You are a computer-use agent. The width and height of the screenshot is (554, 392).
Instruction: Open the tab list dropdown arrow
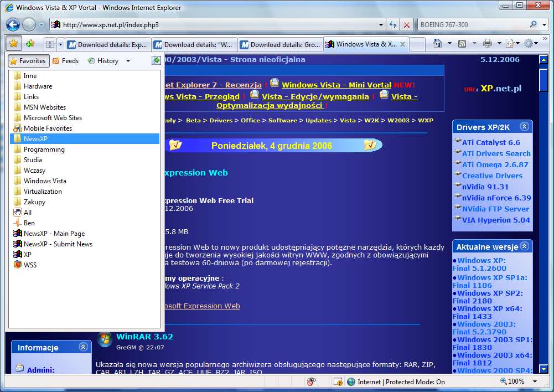[60, 44]
